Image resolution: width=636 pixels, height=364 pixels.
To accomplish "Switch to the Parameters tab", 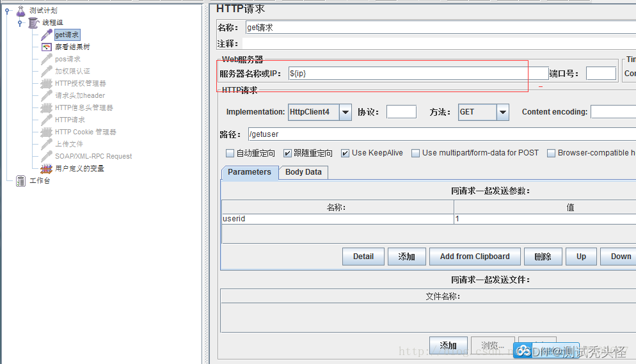I will click(x=250, y=172).
